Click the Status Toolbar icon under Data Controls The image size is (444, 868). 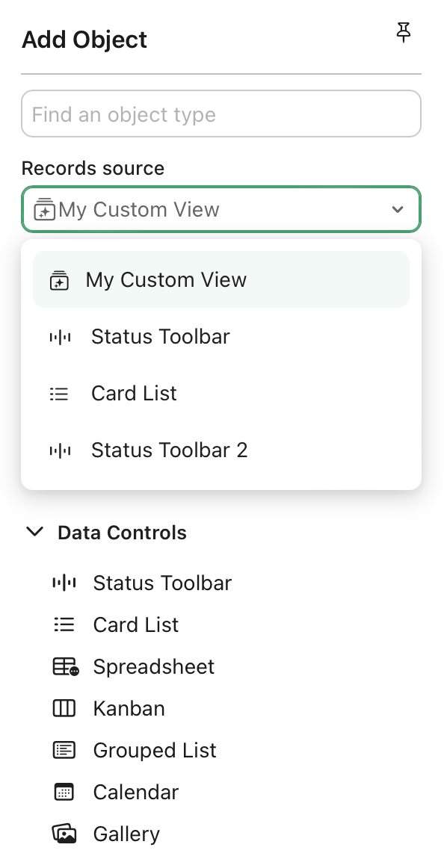64,583
